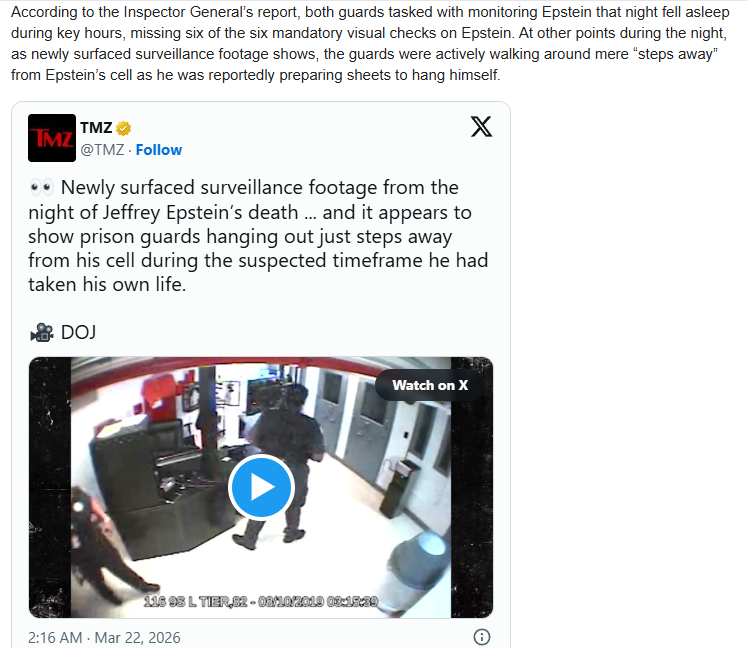The height and width of the screenshot is (648, 747).
Task: Open the @TMZ handle link
Action: (x=102, y=150)
